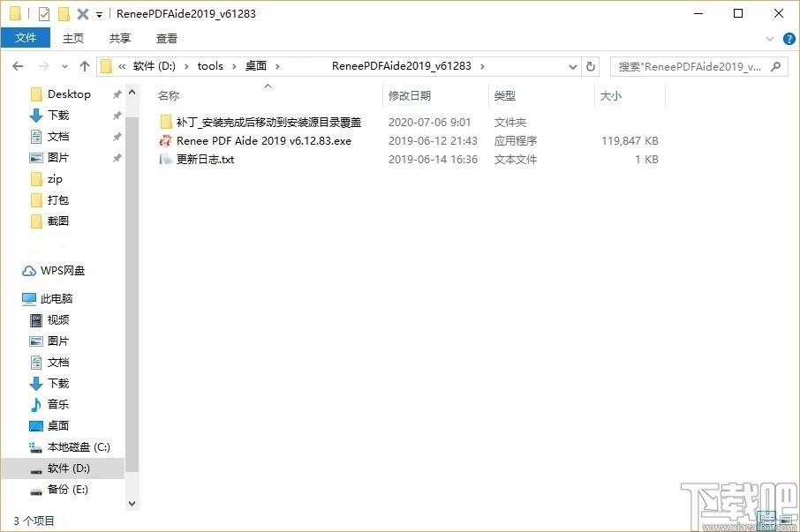Select Renee PDF Aide 2019 v6.12.83.exe
This screenshot has width=800, height=532.
(264, 140)
